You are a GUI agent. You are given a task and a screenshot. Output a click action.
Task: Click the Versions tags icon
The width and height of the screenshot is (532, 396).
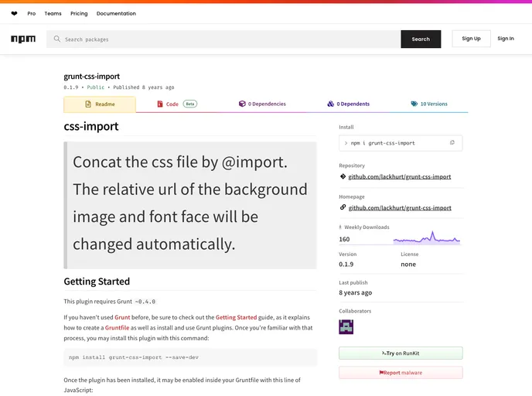(414, 104)
